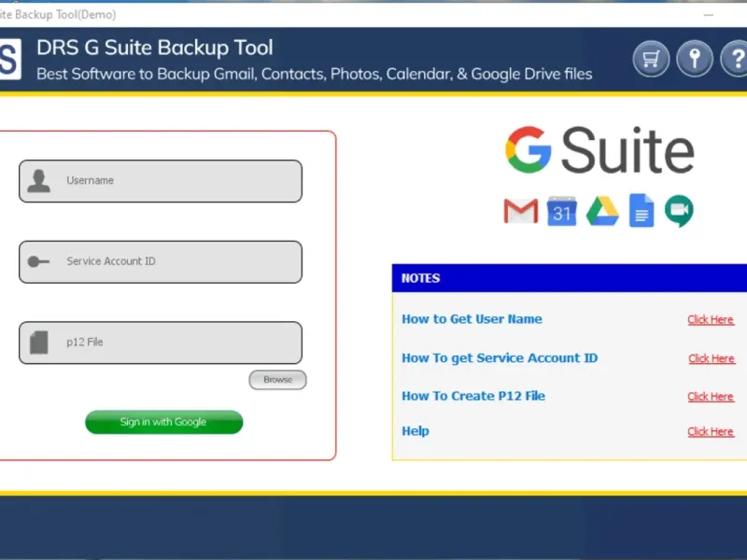Click the 'Help' note label

[x=416, y=431]
